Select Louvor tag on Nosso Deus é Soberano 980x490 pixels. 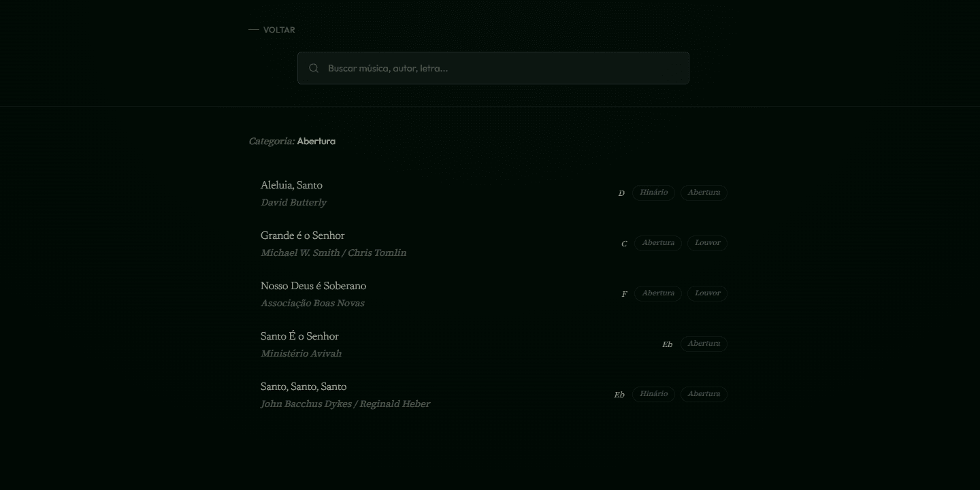click(707, 293)
